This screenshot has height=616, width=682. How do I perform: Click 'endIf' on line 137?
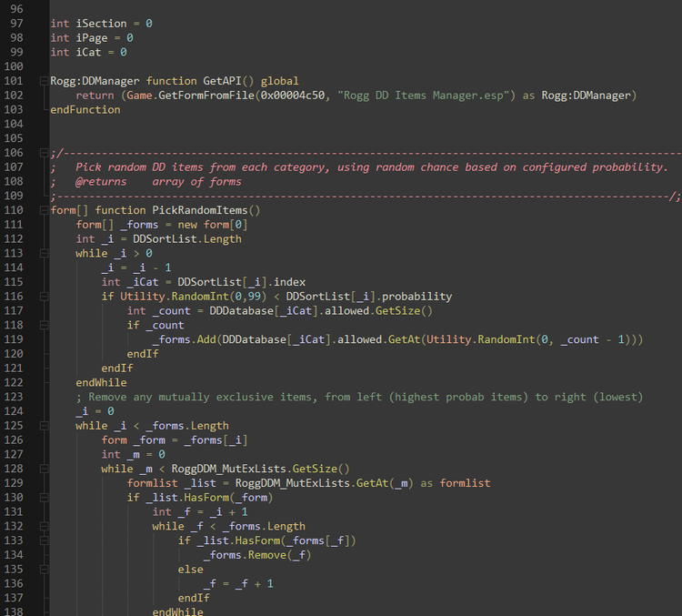[x=194, y=598]
